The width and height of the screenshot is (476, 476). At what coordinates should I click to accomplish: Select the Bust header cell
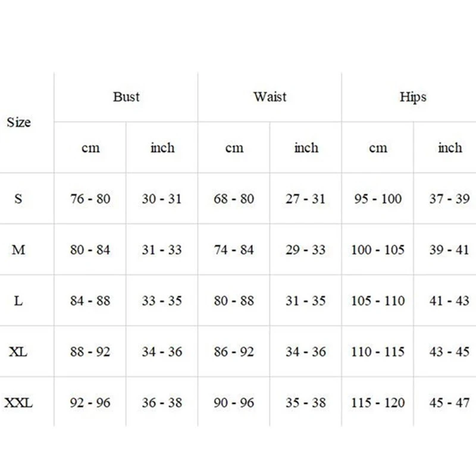[126, 96]
